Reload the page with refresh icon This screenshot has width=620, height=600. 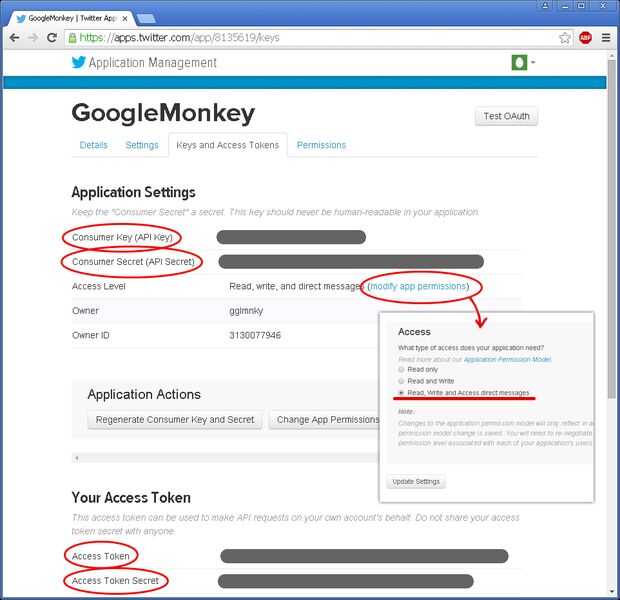(51, 38)
